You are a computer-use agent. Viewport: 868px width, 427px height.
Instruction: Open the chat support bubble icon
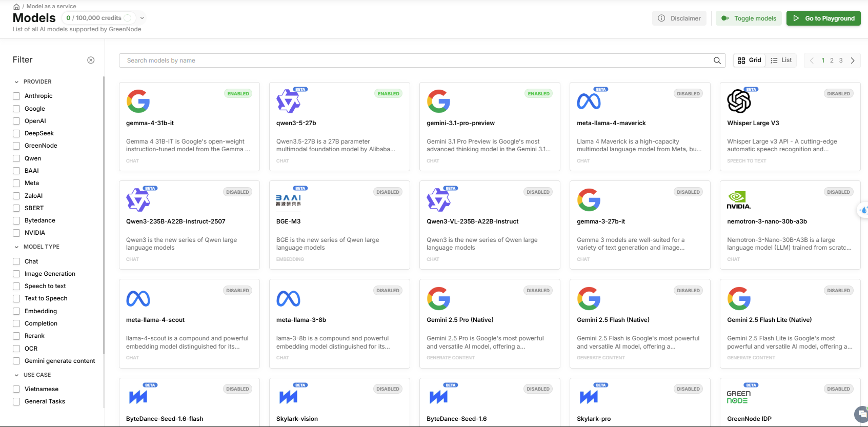[x=862, y=414]
